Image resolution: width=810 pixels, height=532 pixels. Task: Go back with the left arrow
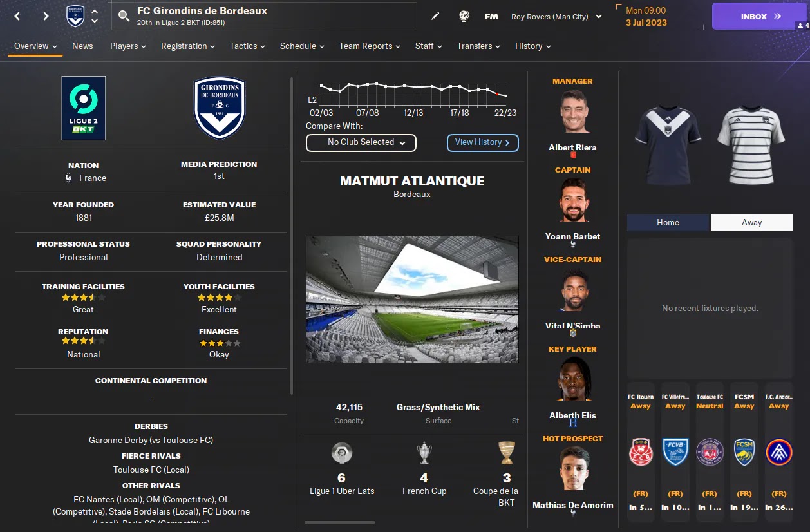[17, 16]
